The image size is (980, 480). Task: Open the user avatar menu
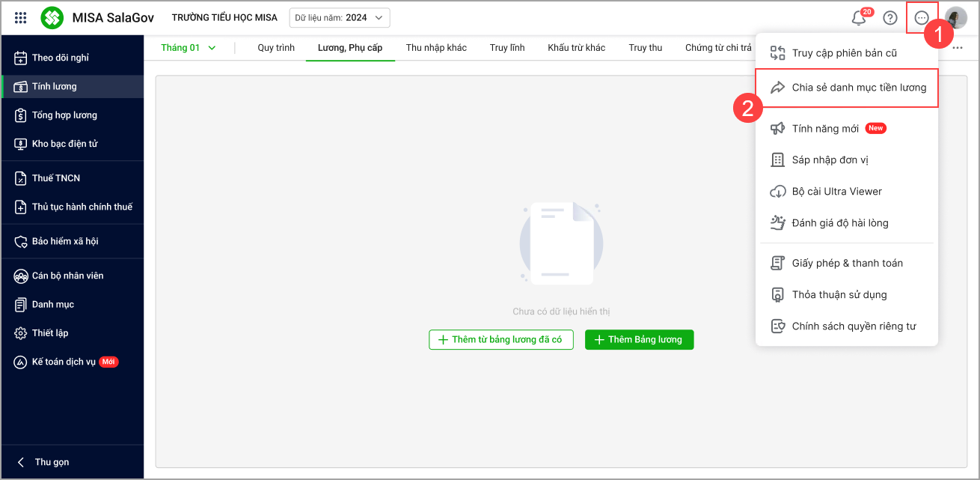point(955,18)
